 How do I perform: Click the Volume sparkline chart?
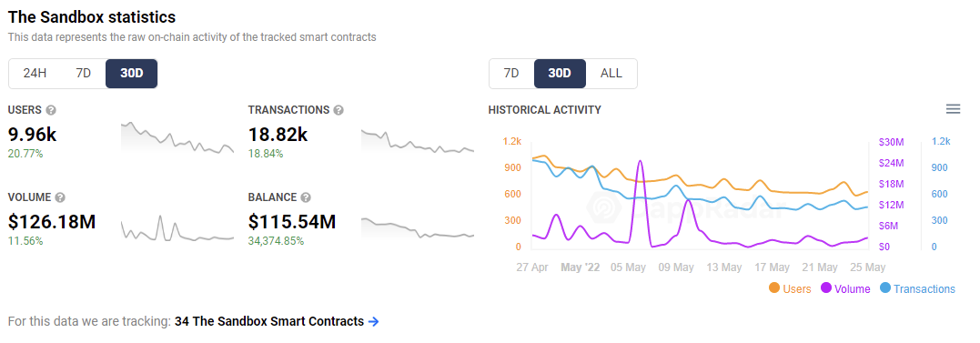(177, 227)
